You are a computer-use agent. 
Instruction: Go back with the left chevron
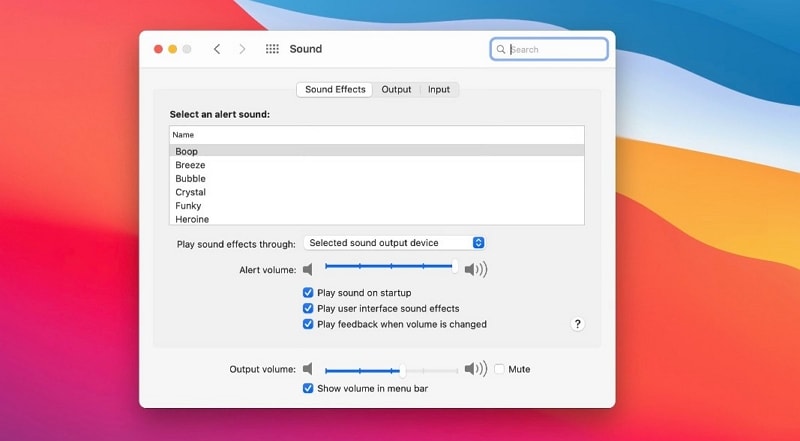[x=217, y=49]
